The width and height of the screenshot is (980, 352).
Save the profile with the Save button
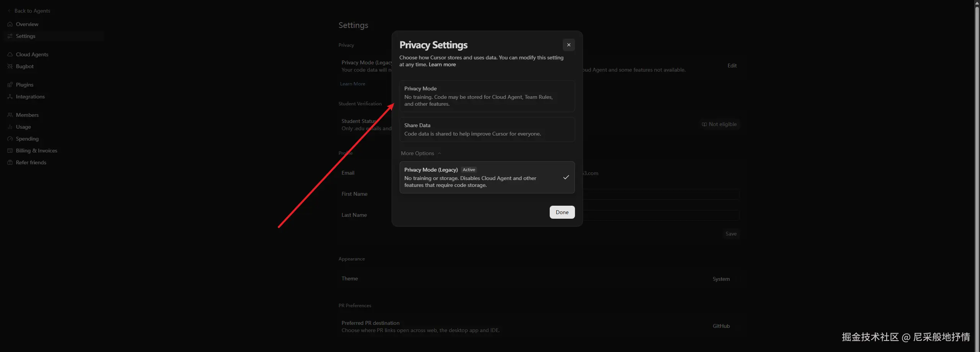tap(731, 234)
